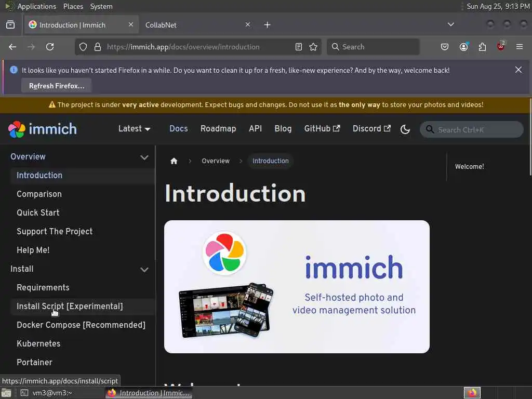The height and width of the screenshot is (399, 532).
Task: Open the list all tabs dropdown arrow
Action: [450, 24]
